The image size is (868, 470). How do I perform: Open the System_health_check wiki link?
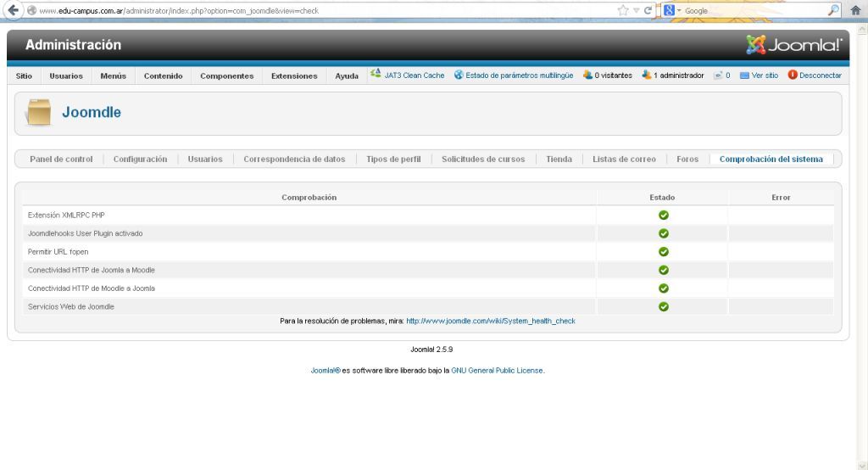491,321
